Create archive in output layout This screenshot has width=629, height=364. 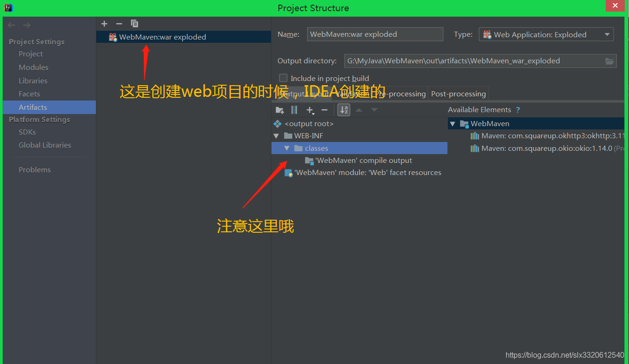click(x=294, y=110)
